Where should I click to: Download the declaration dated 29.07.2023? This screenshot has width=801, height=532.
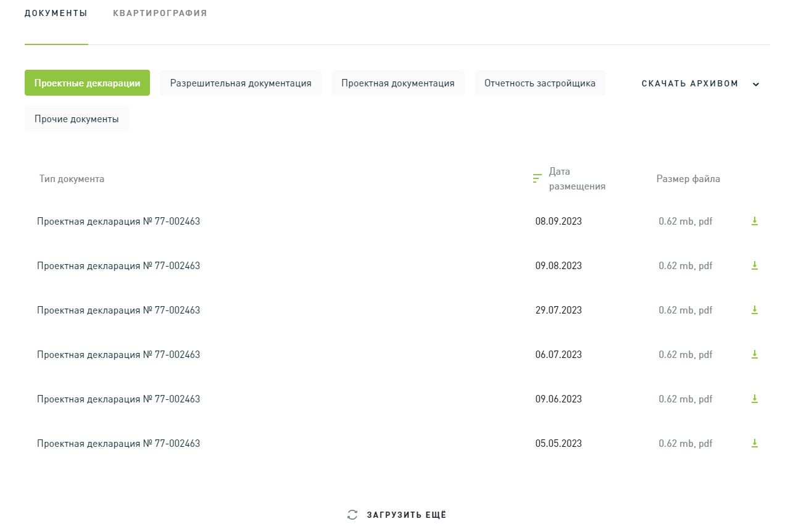click(754, 310)
